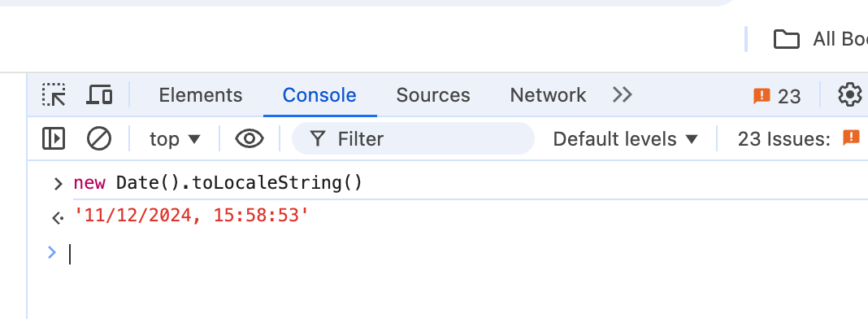The image size is (868, 319).
Task: Open the All Bookmarks folder icon
Action: point(786,39)
